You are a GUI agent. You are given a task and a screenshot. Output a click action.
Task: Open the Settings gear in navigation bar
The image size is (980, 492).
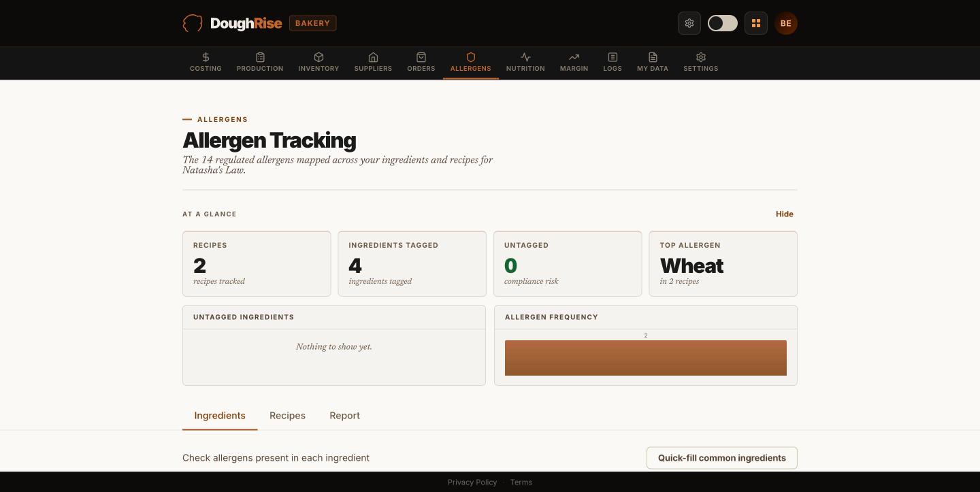701,57
